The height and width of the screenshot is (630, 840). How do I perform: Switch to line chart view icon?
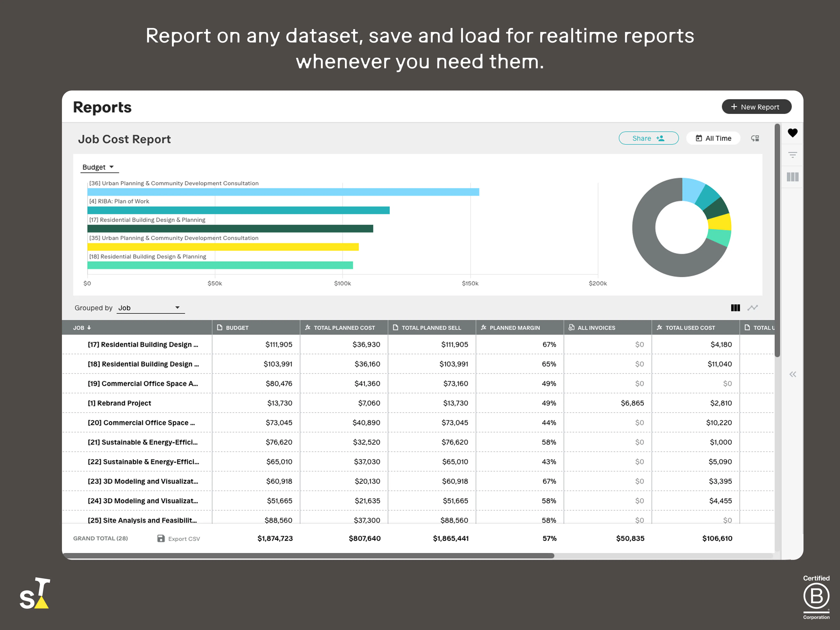point(753,308)
